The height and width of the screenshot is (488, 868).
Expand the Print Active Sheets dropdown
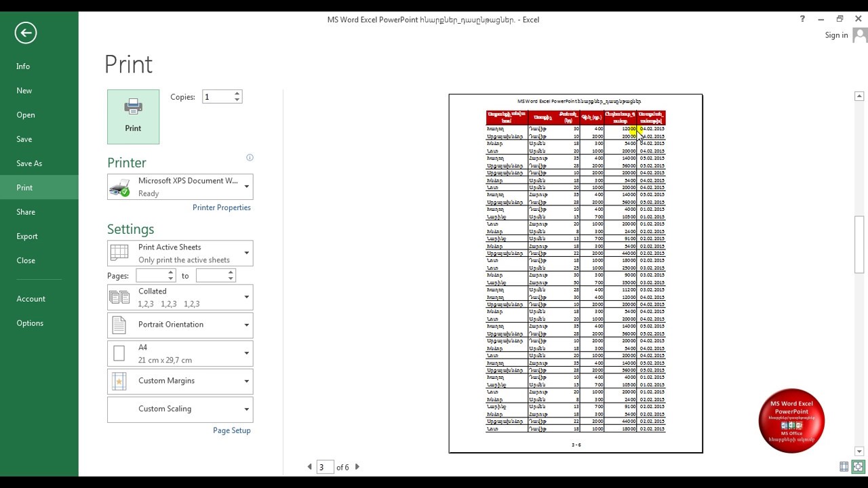click(x=180, y=253)
